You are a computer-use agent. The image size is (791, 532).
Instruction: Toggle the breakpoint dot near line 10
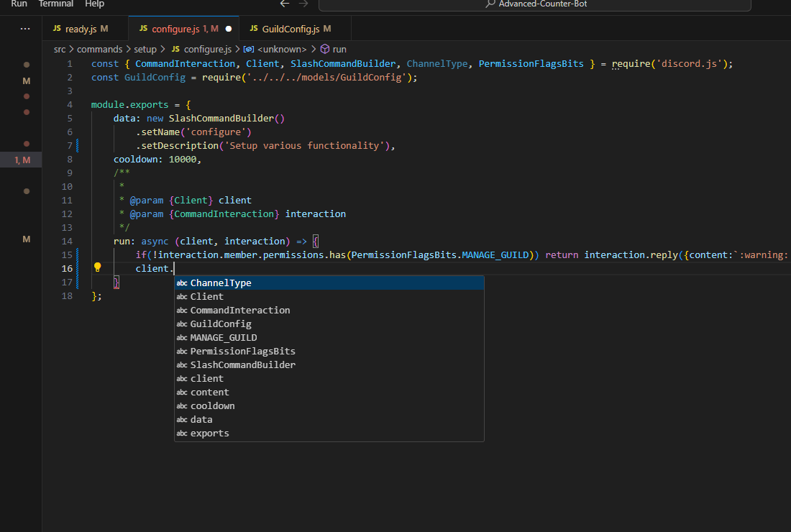click(27, 191)
